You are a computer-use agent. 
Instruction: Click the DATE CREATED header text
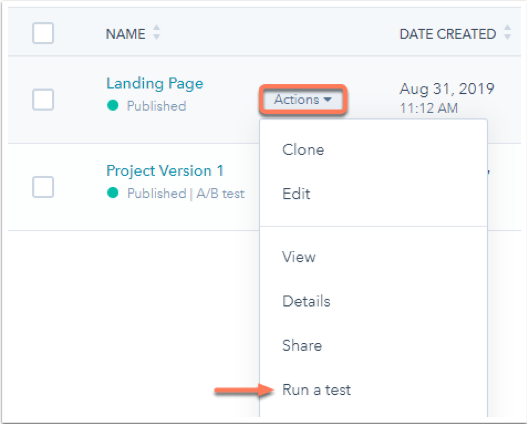click(448, 34)
